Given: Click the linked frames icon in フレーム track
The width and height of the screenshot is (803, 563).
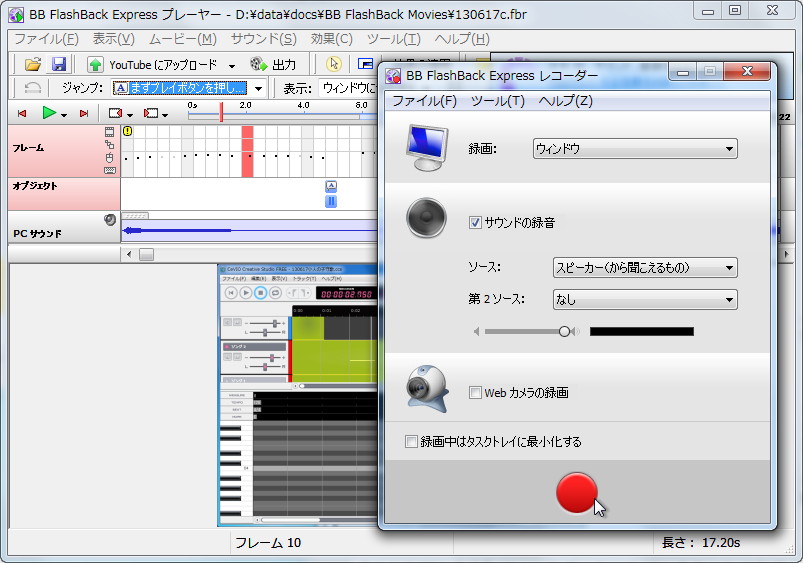Looking at the screenshot, I should tap(110, 144).
